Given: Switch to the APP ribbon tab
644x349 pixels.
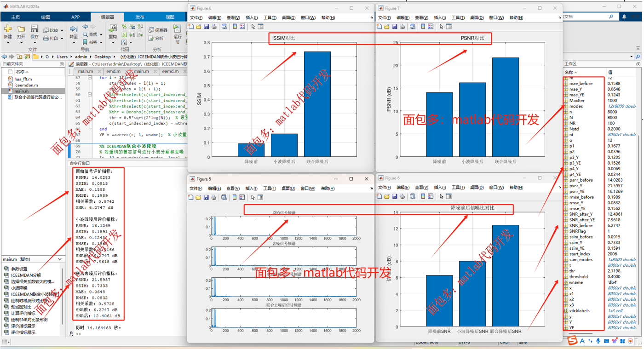Looking at the screenshot, I should (75, 17).
